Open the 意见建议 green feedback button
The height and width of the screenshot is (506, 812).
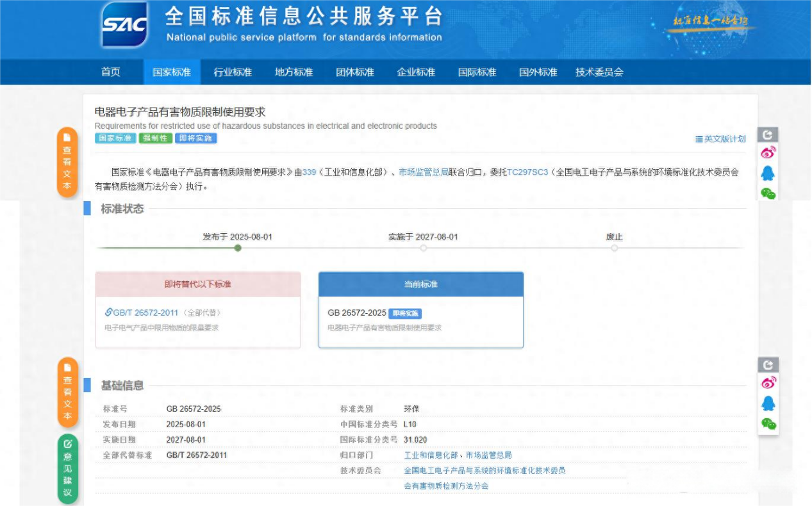click(x=67, y=469)
